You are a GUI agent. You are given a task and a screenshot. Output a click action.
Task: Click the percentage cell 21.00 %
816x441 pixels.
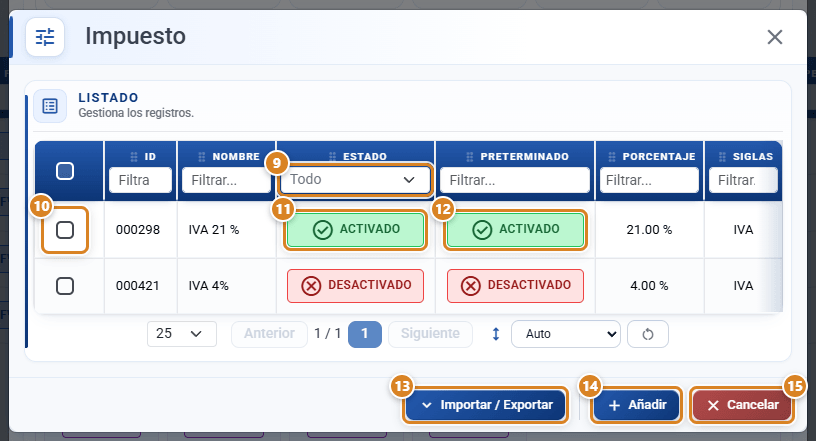pos(649,230)
